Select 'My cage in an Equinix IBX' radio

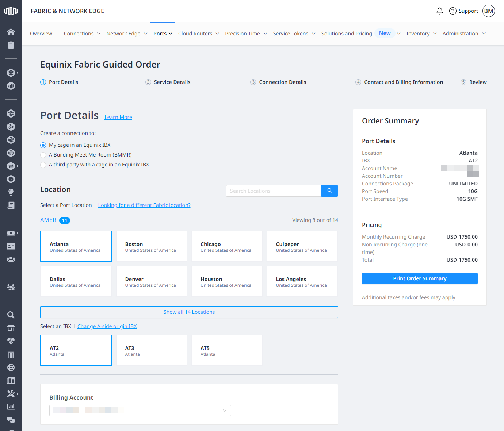point(43,145)
